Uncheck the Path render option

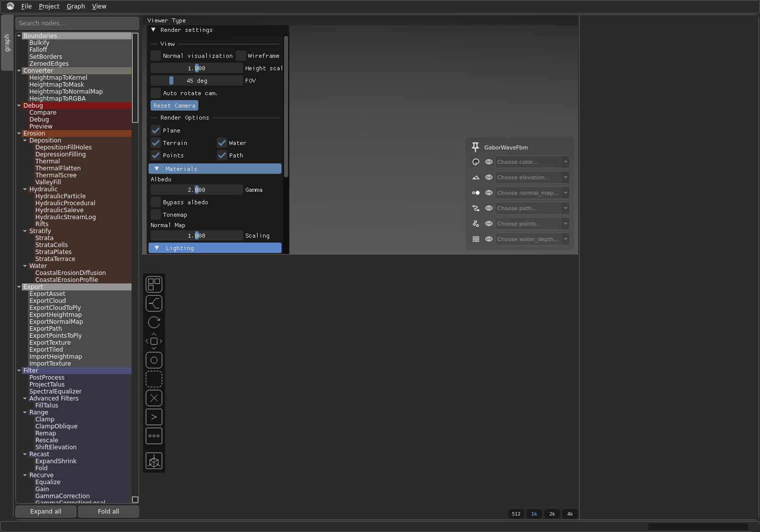click(222, 155)
